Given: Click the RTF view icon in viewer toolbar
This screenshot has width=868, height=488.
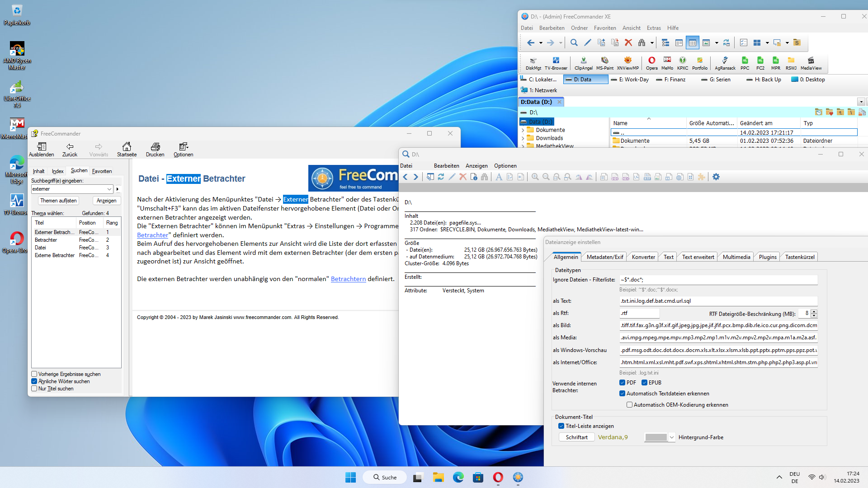Looking at the screenshot, I should pos(647,177).
